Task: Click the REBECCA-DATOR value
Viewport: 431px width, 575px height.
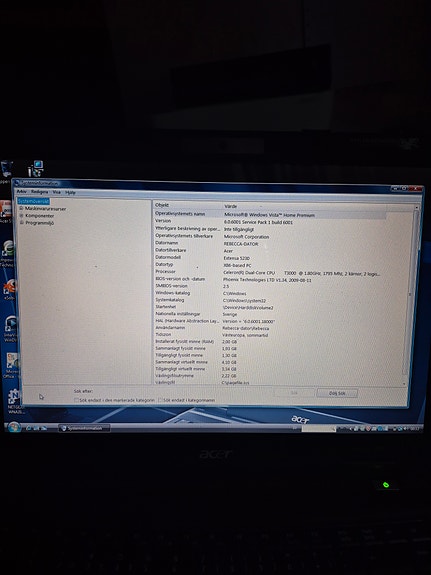Action: pos(241,244)
